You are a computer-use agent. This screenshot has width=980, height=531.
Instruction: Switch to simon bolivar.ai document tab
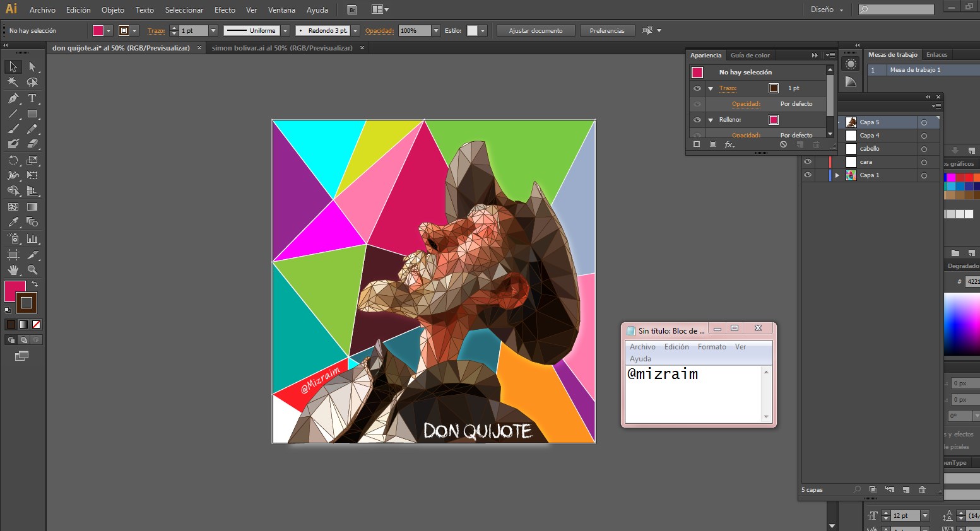[x=282, y=48]
